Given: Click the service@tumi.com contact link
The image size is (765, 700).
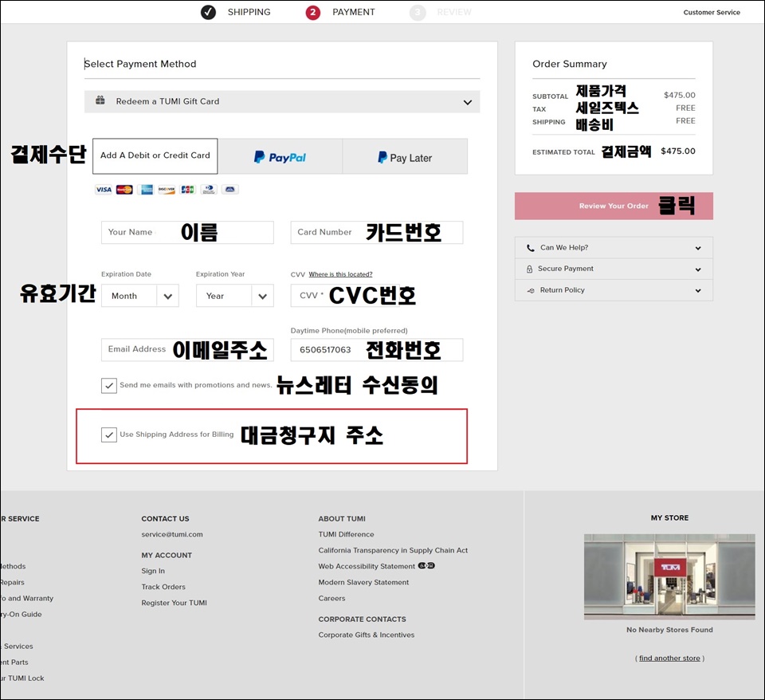Looking at the screenshot, I should [x=172, y=534].
